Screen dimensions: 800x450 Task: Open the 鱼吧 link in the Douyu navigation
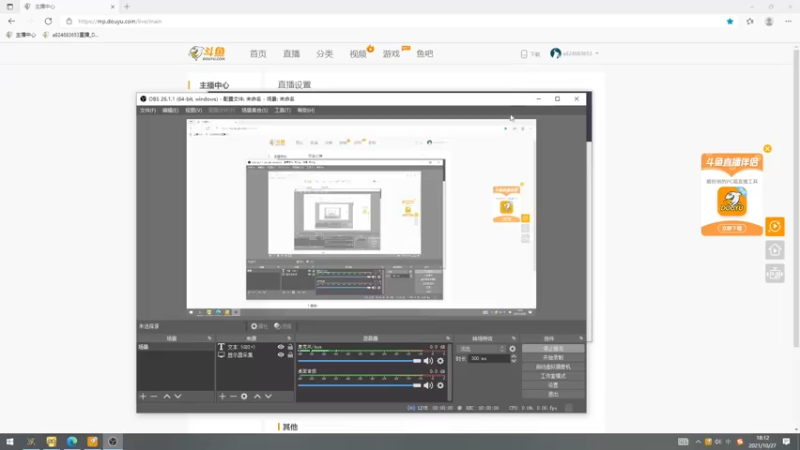pos(424,54)
